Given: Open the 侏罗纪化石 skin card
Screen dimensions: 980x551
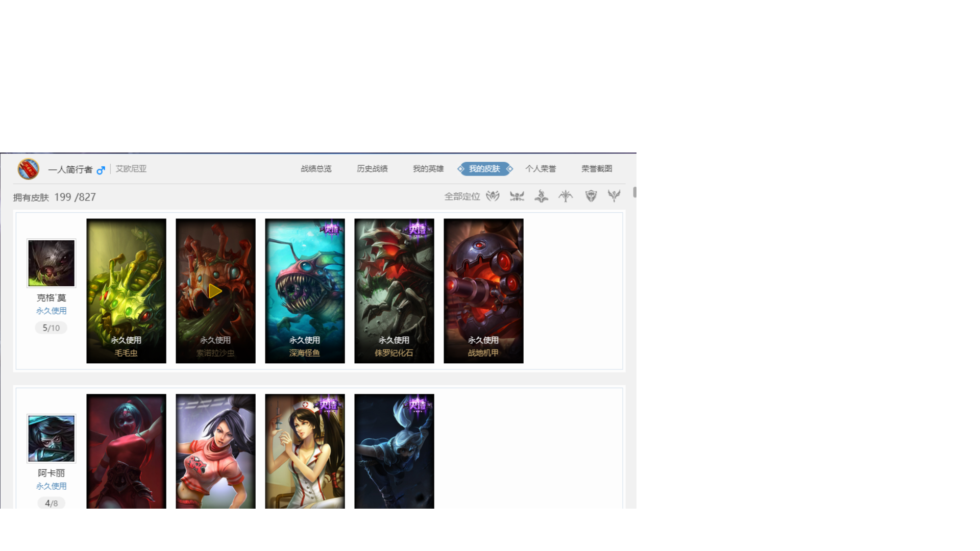Looking at the screenshot, I should tap(394, 291).
